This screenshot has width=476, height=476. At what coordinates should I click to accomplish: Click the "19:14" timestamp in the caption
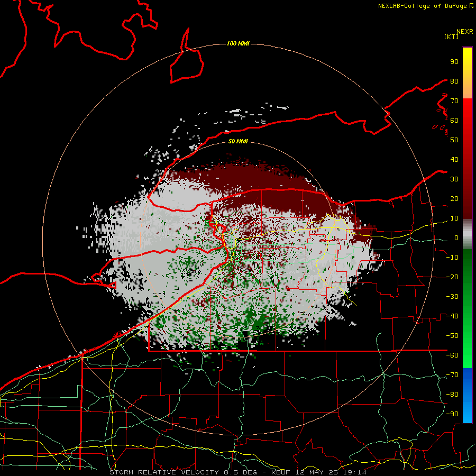point(355,472)
